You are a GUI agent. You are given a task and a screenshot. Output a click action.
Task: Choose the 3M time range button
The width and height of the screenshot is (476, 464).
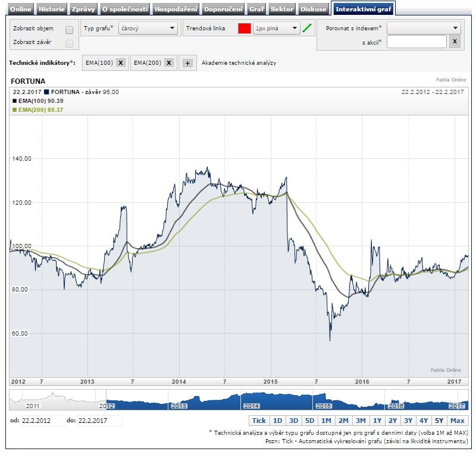point(361,421)
